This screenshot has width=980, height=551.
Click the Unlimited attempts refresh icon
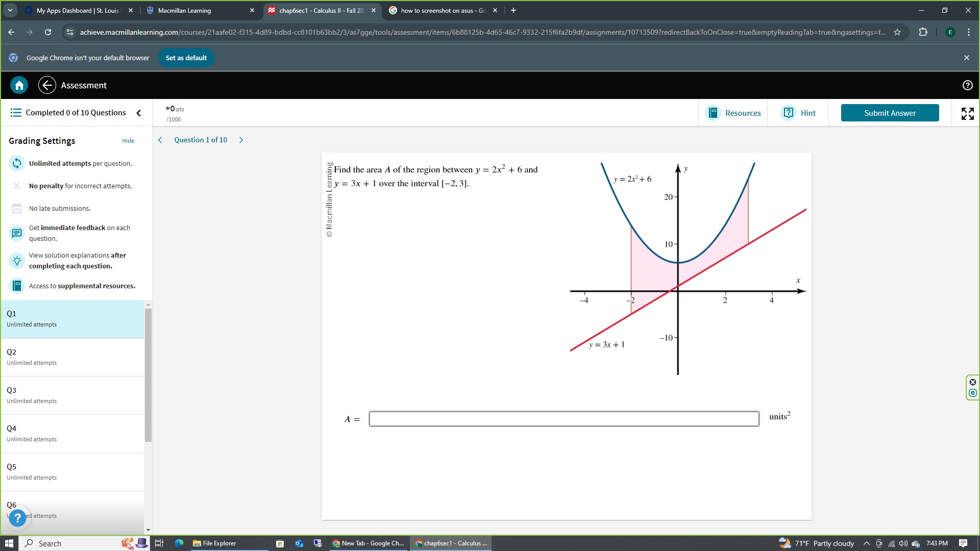[17, 163]
